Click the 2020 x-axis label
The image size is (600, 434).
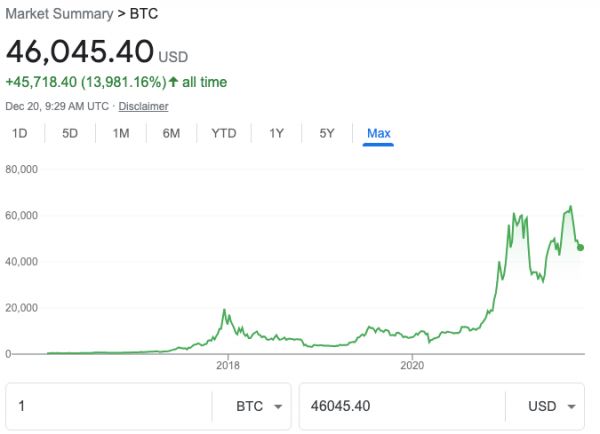[x=412, y=366]
